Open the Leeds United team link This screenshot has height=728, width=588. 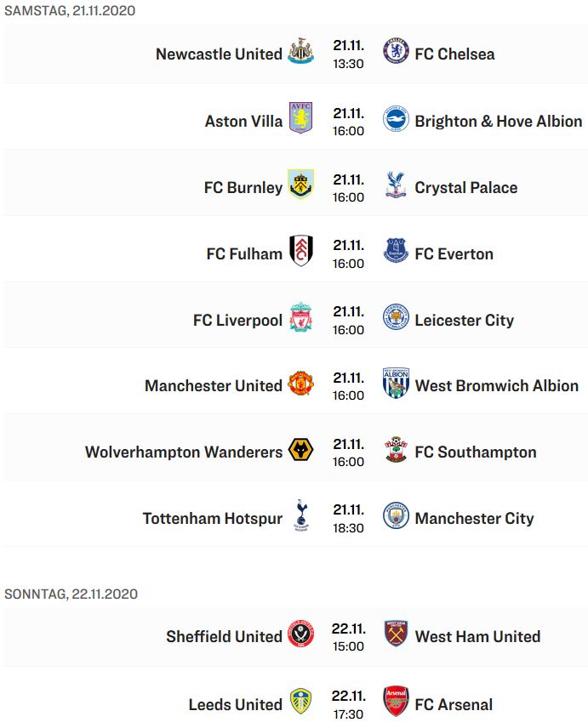pos(235,704)
